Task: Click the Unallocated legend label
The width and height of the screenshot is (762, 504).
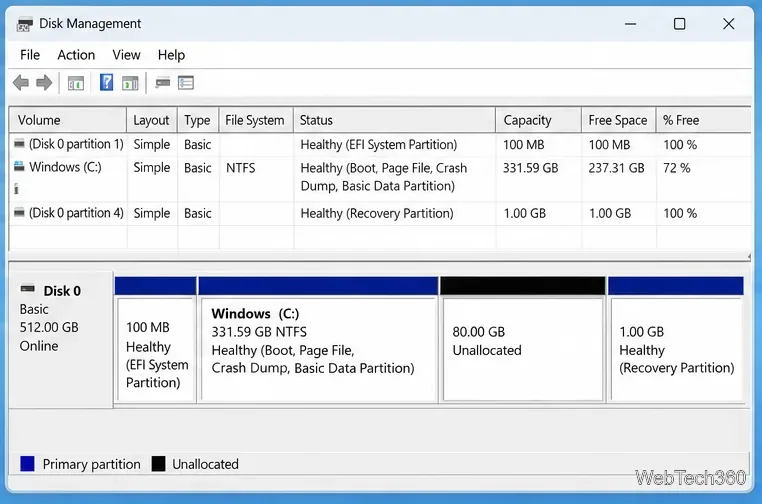Action: point(205,464)
